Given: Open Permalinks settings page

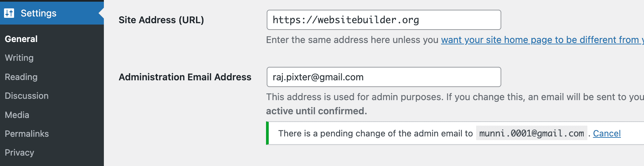Looking at the screenshot, I should click(x=27, y=134).
